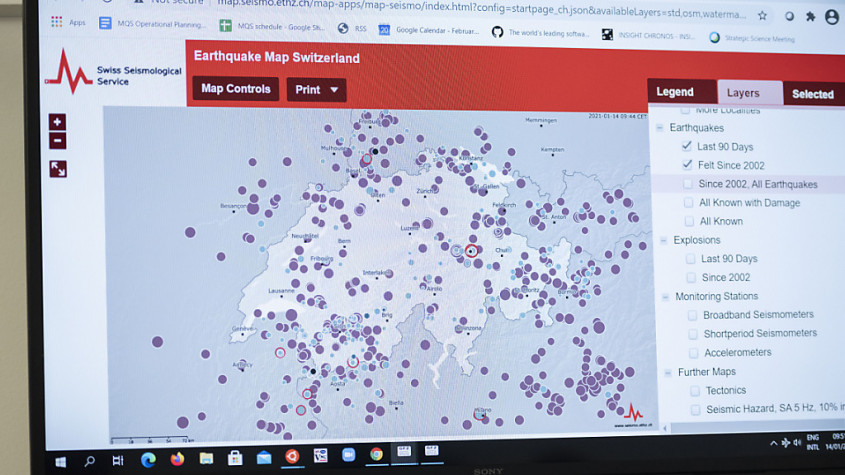845x475 pixels.
Task: Collapse the Explosions layer group
Action: 663,240
